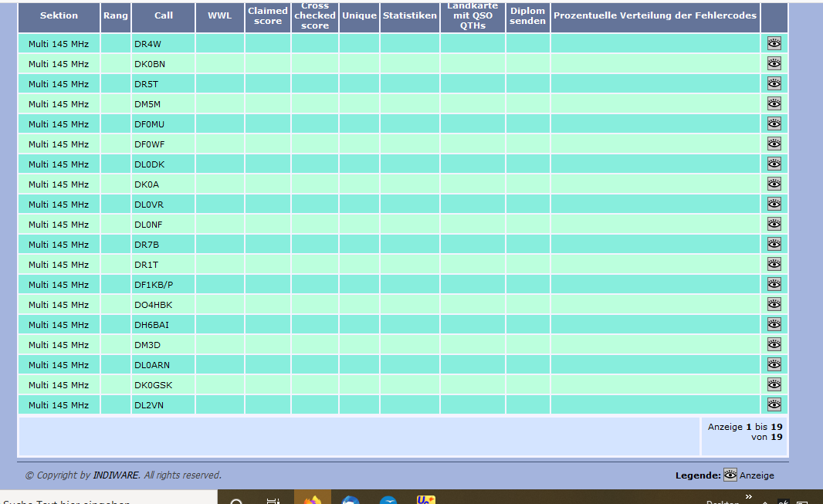Screen dimensions: 823x504
Task: Click the Unique column header
Action: point(360,15)
